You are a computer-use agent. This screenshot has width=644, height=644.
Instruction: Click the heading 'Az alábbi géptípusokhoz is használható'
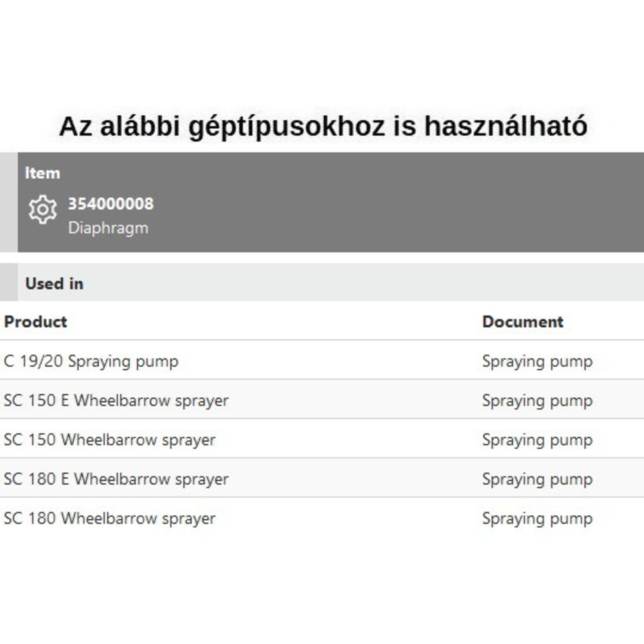(x=323, y=126)
